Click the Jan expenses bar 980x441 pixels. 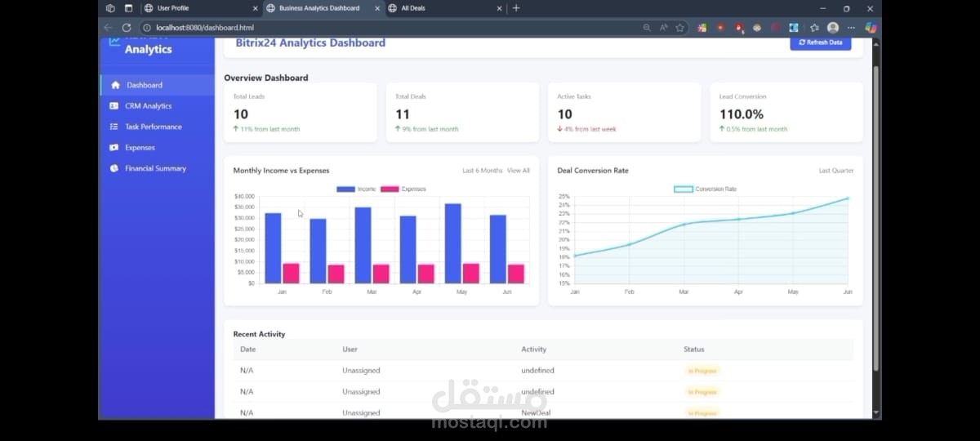click(x=291, y=274)
